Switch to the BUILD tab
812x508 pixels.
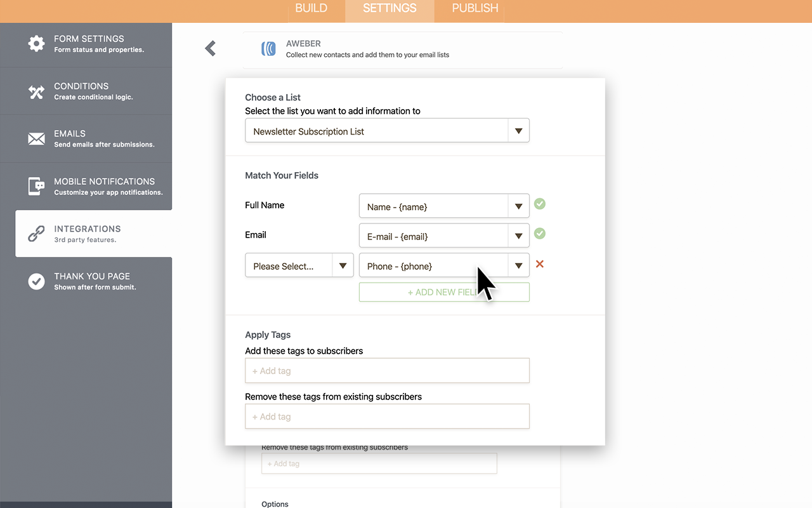tap(311, 9)
